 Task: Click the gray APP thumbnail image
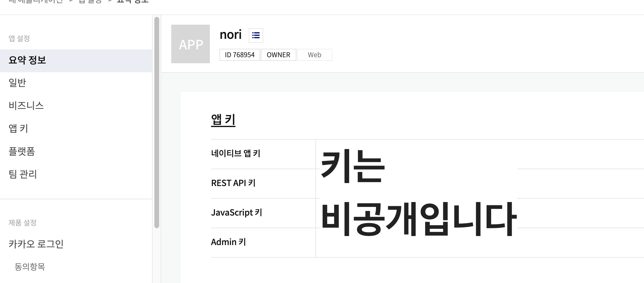pyautogui.click(x=191, y=44)
